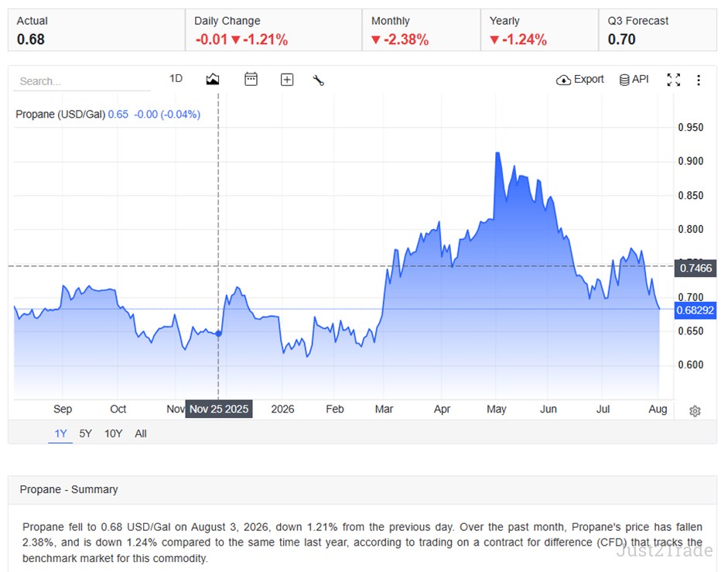This screenshot has height=572, width=728.
Task: Show the All time range
Action: point(141,433)
